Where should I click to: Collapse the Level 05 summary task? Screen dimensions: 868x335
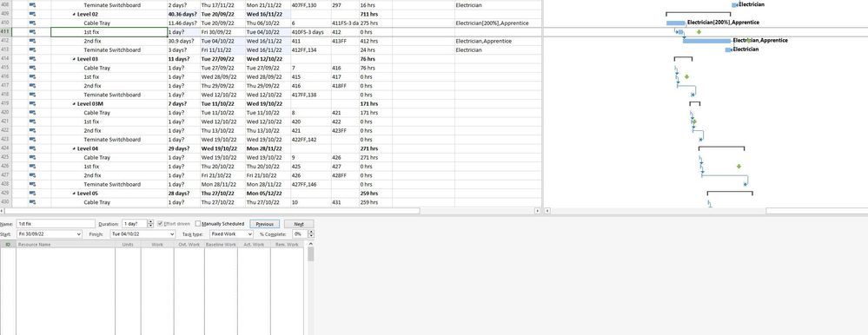click(74, 194)
